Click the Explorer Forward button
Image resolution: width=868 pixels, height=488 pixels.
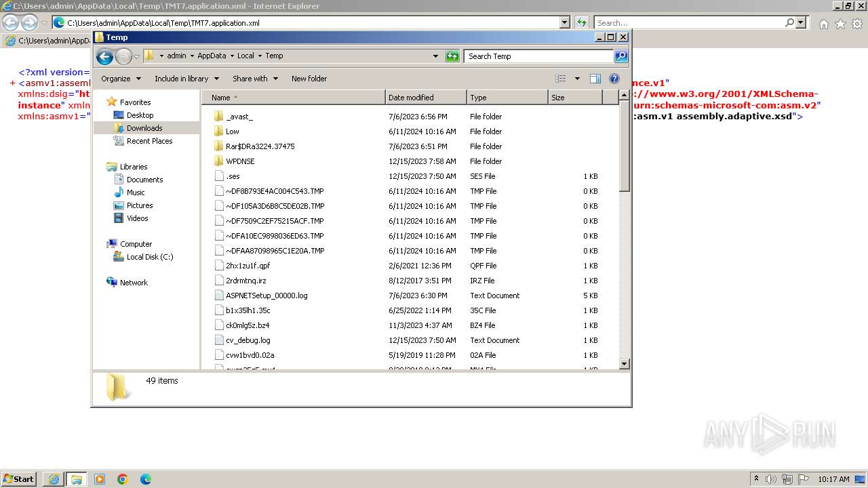(123, 56)
